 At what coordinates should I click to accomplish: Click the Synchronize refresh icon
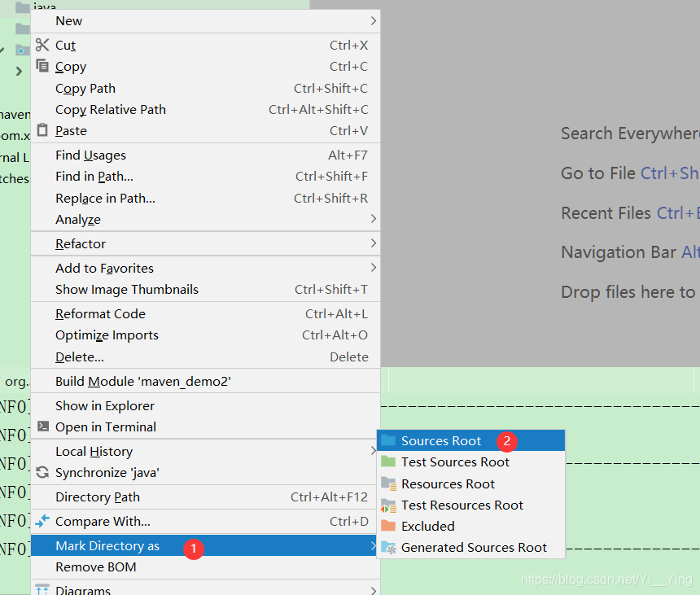tap(42, 472)
